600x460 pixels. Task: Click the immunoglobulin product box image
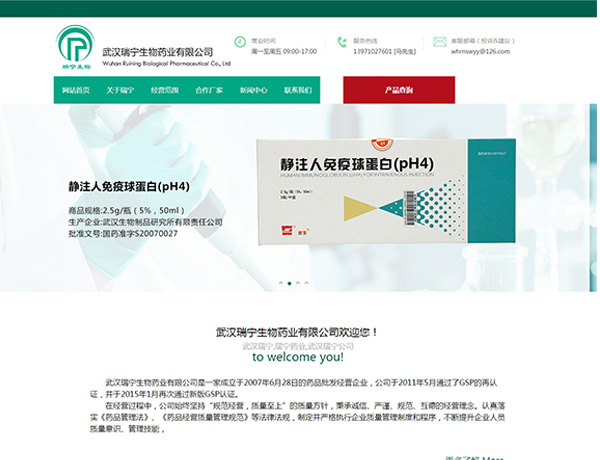386,191
